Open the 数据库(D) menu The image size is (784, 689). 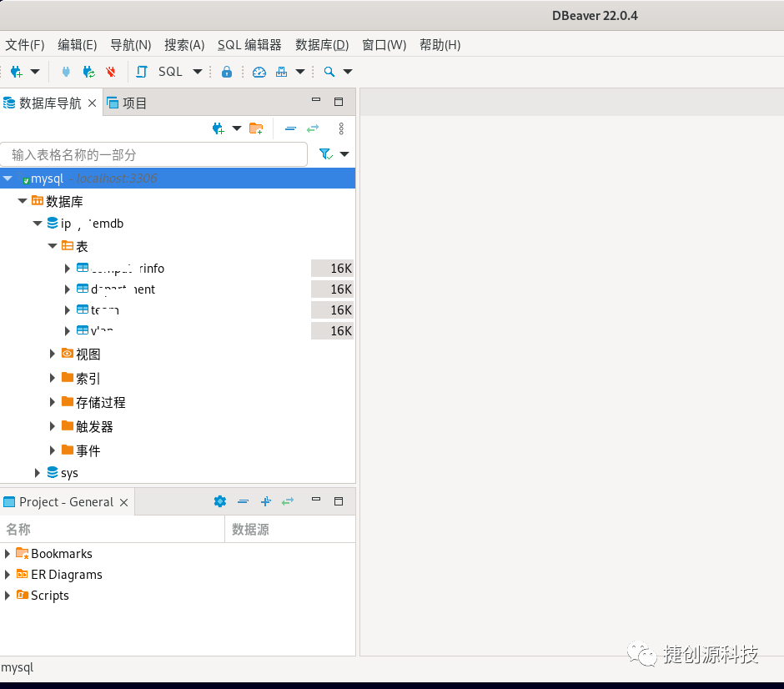click(x=322, y=45)
